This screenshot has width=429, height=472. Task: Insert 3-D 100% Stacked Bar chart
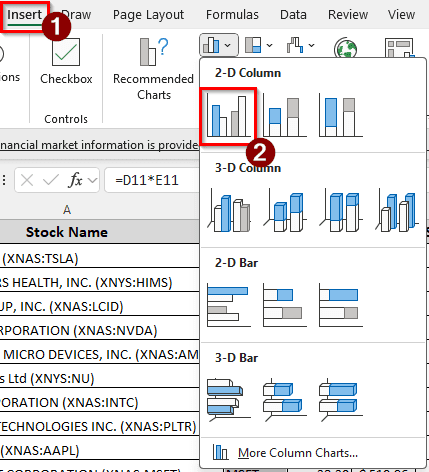point(341,399)
